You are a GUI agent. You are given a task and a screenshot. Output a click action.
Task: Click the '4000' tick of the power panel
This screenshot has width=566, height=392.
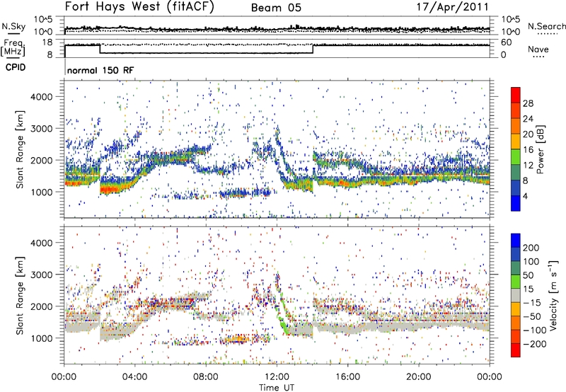pyautogui.click(x=42, y=97)
